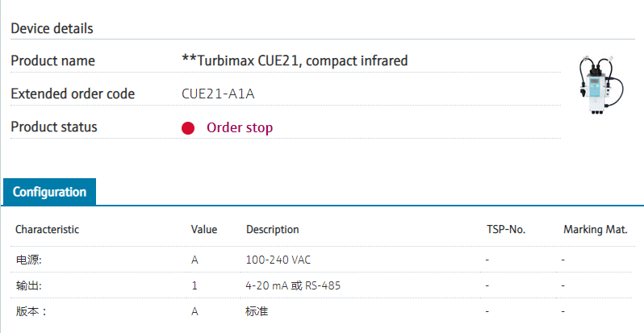Click the Characteristic column header
Image resolution: width=644 pixels, height=333 pixels.
[47, 230]
